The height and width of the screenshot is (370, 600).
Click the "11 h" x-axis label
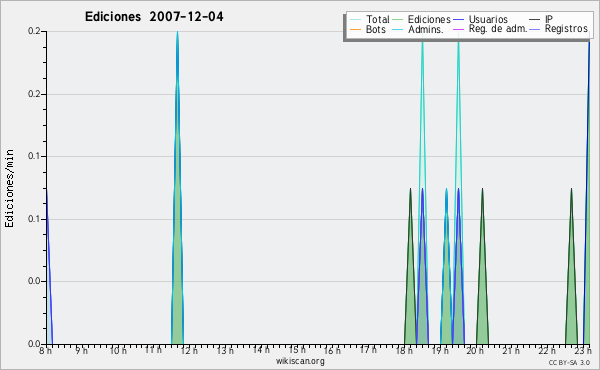tap(153, 350)
